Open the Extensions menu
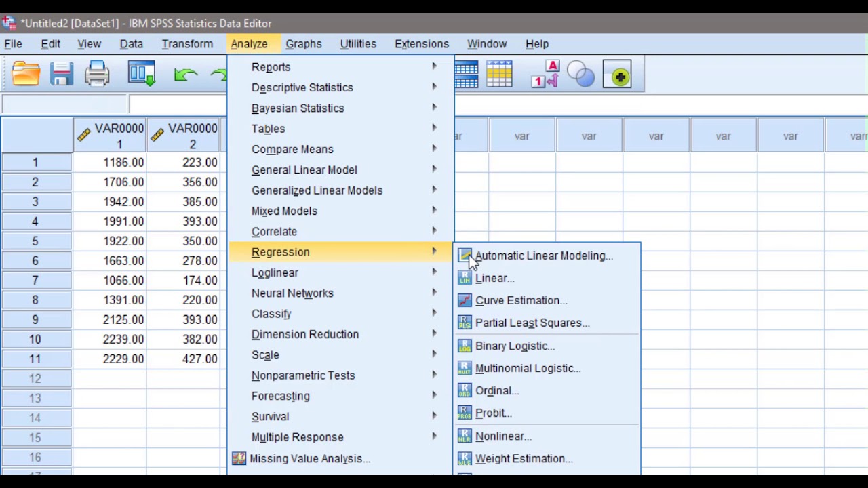This screenshot has height=488, width=868. coord(422,44)
